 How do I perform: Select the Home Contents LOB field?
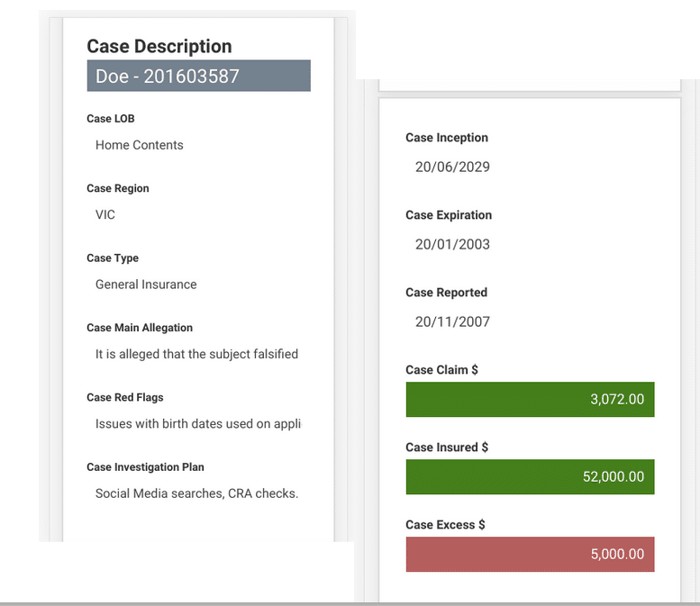click(x=140, y=145)
